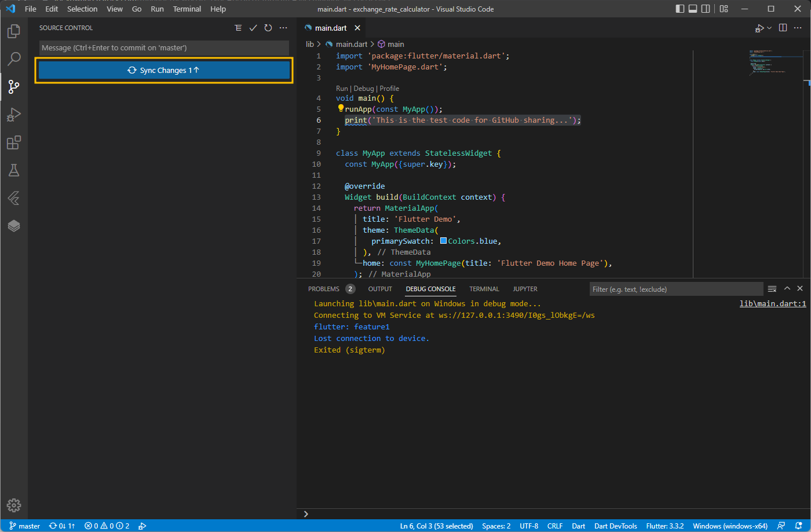Open Source Control more actions menu
811x532 pixels.
click(x=283, y=28)
